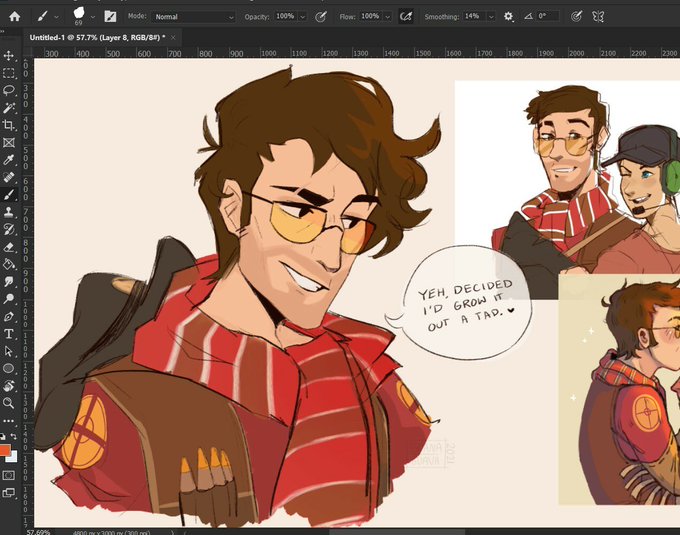680x535 pixels.
Task: Click the Flow 100% value field
Action: pyautogui.click(x=370, y=16)
